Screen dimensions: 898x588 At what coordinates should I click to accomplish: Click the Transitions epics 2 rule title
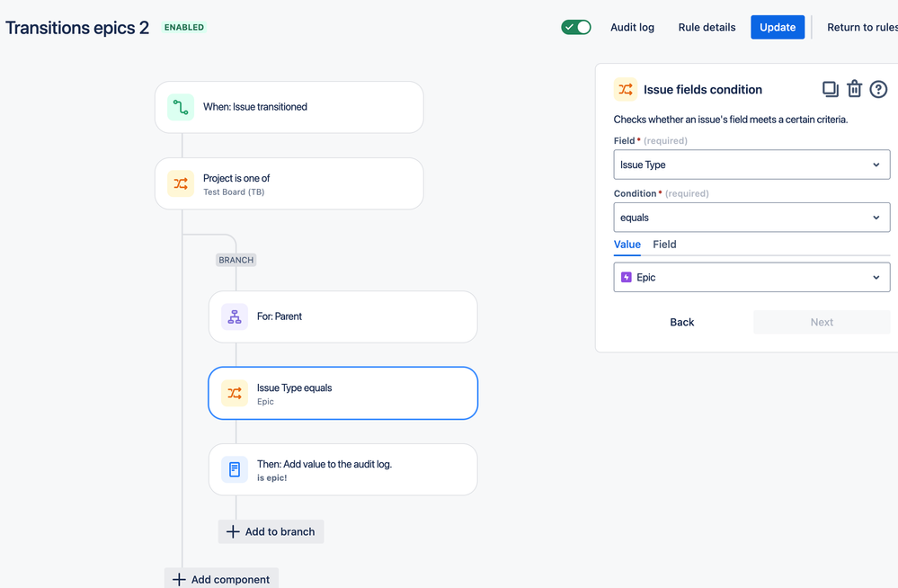coord(77,28)
